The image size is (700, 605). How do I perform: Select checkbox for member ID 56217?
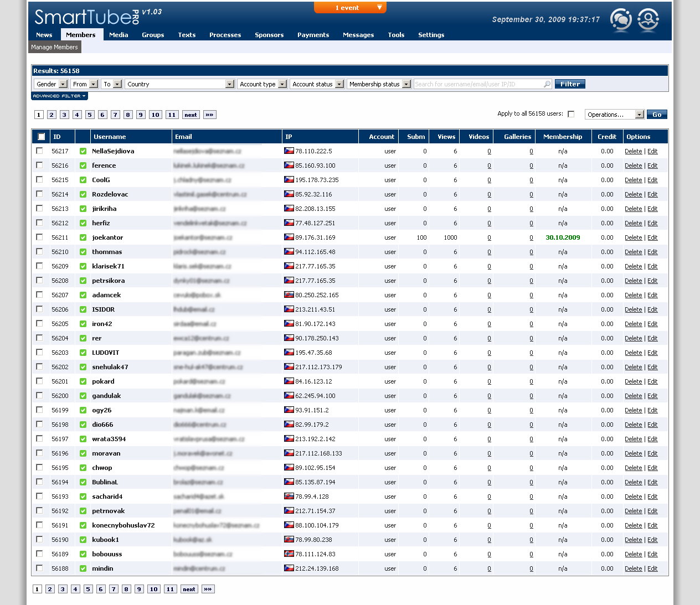[39, 151]
